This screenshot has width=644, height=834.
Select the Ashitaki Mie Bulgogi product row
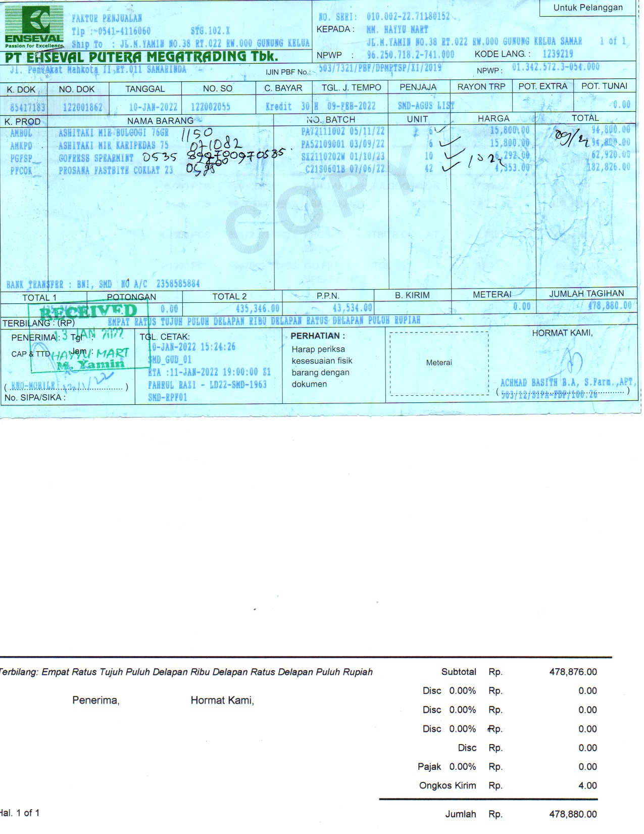(114, 133)
